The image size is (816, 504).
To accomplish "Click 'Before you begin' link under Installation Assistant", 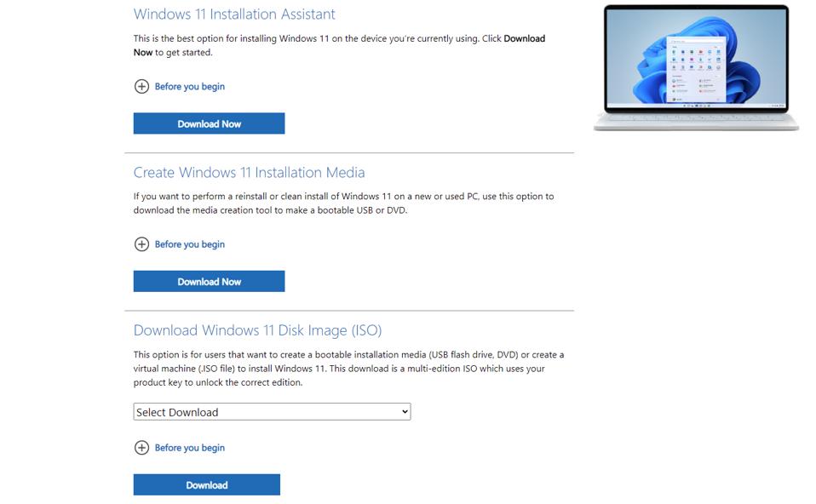I will click(189, 86).
